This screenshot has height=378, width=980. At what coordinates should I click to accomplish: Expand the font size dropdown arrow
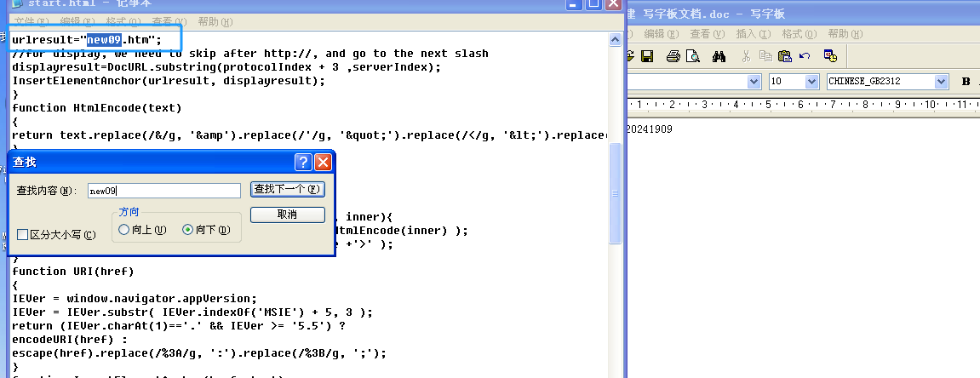[812, 82]
